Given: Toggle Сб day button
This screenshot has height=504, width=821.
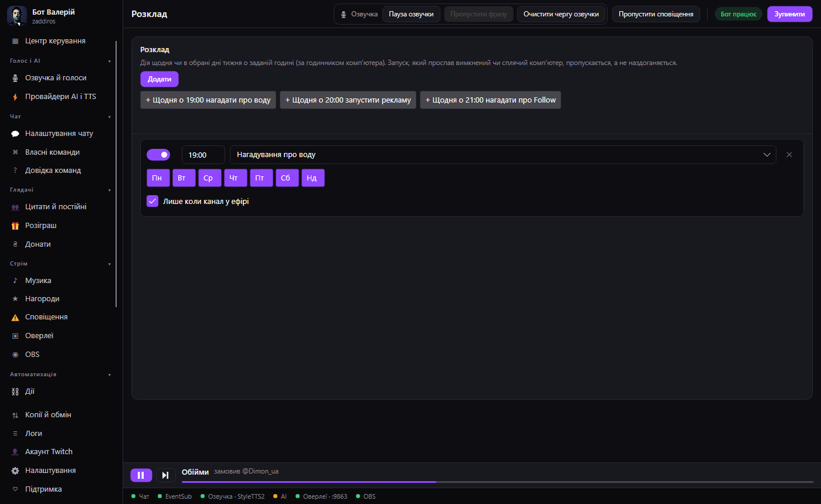Looking at the screenshot, I should (x=287, y=178).
